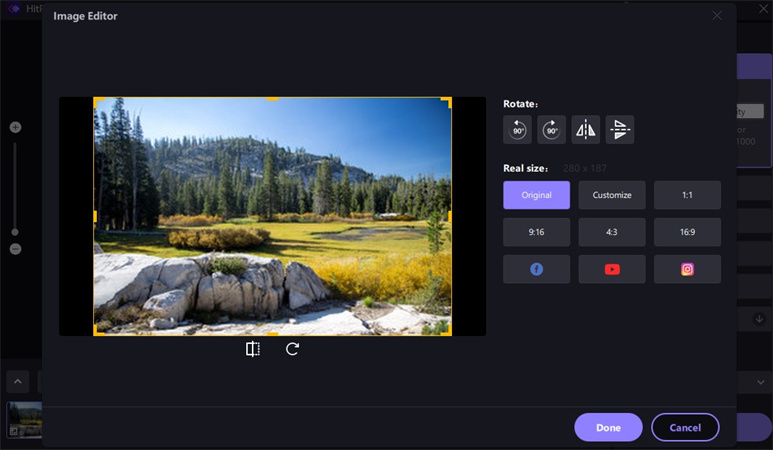Click the reset arrow icon below the image
Viewport: 773px width, 450px height.
pyautogui.click(x=292, y=349)
